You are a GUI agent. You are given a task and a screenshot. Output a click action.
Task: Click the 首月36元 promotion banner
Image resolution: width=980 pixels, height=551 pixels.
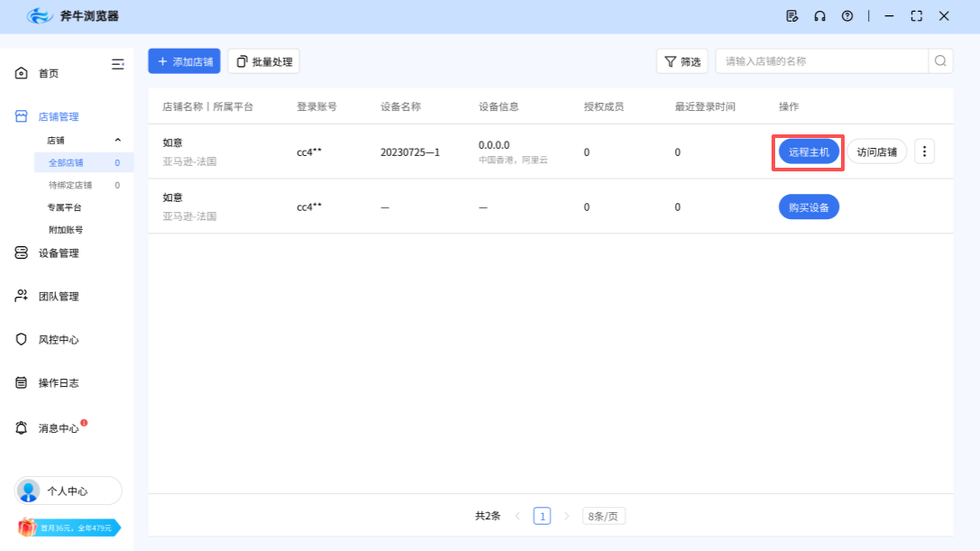point(68,528)
